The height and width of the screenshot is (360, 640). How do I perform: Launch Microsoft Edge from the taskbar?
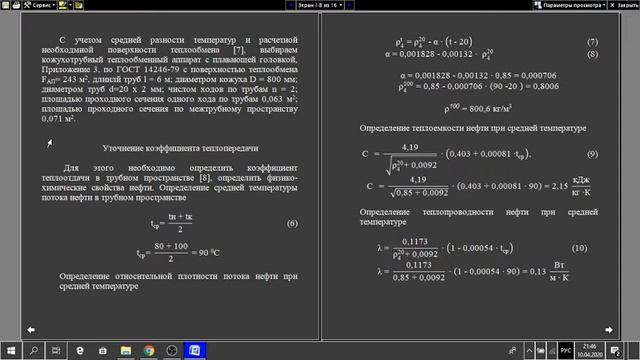coord(80,350)
